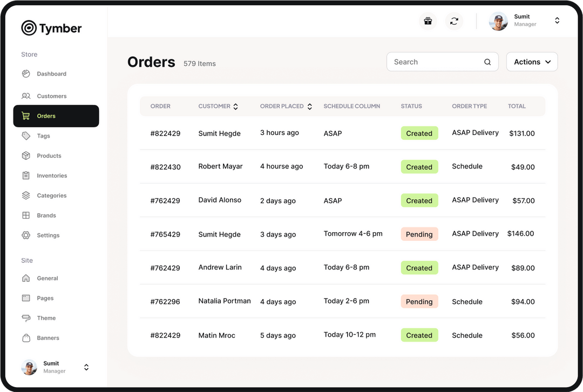This screenshot has width=583, height=392.
Task: Click the gift icon in the top bar
Action: click(428, 21)
